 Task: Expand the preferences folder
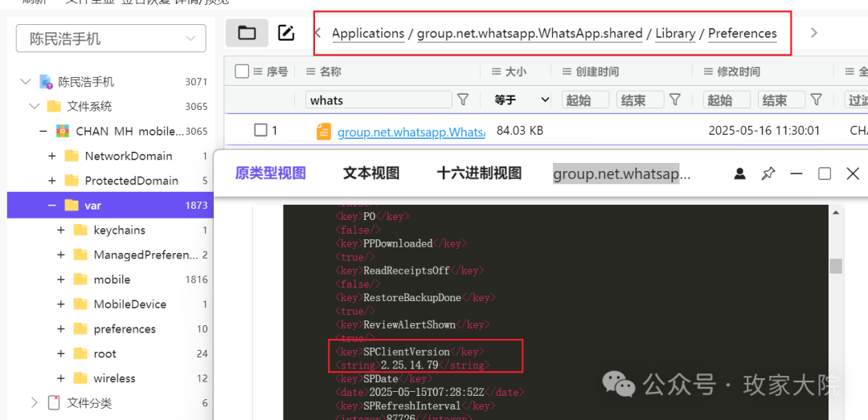pyautogui.click(x=61, y=328)
